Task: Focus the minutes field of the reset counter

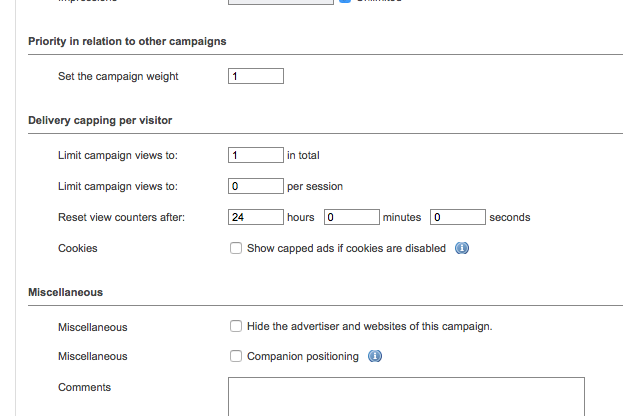Action: [351, 217]
